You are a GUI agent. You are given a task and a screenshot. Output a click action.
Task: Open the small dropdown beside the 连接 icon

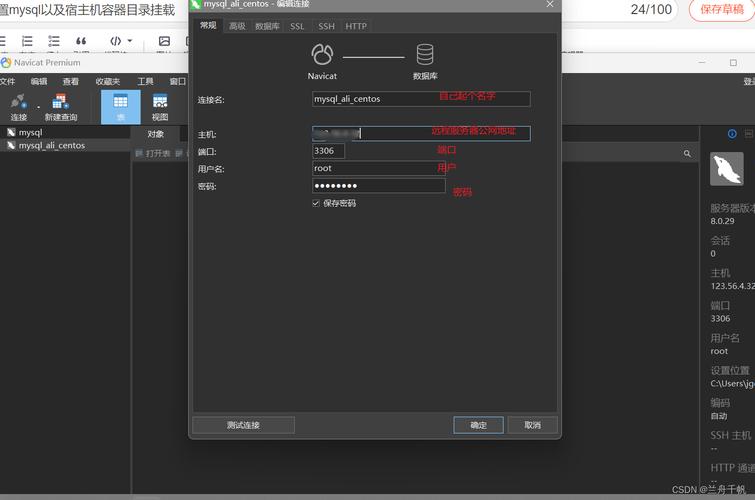coord(38,106)
